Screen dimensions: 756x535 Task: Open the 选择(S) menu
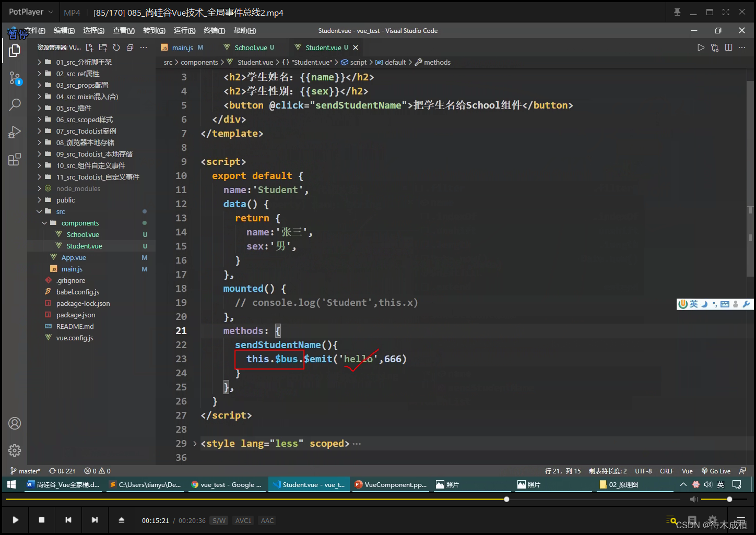[x=94, y=30]
